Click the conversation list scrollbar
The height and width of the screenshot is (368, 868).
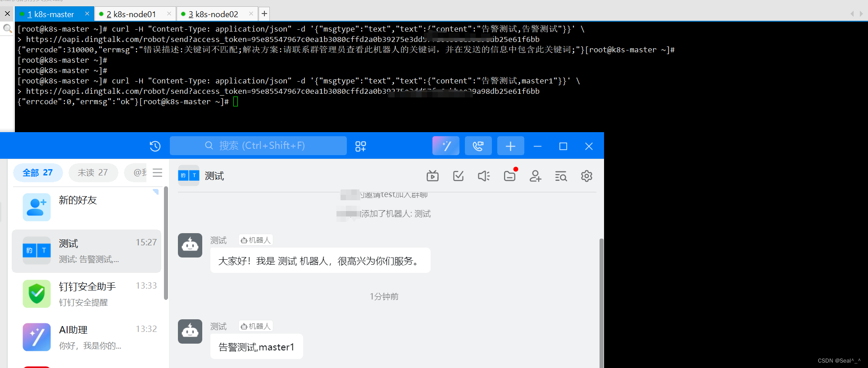pos(166,244)
